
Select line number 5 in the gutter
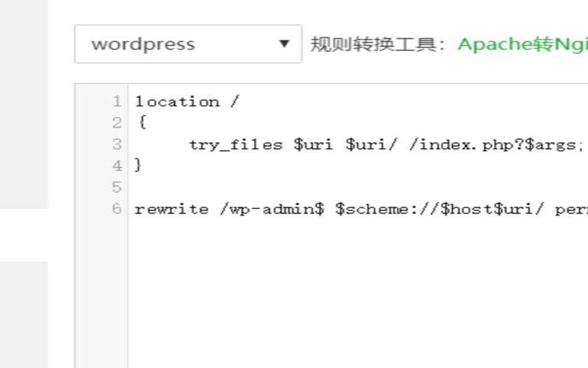pyautogui.click(x=117, y=187)
